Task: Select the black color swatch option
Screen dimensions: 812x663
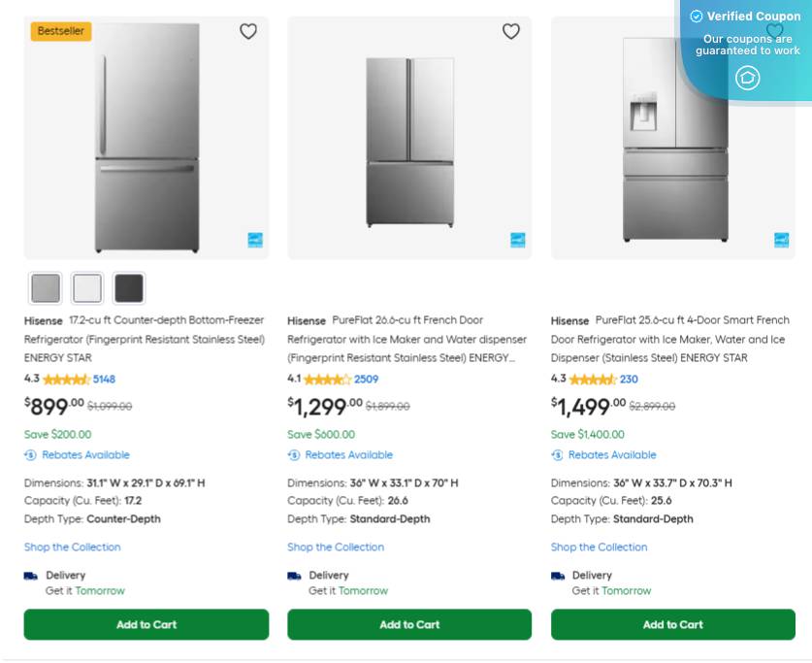Action: (129, 287)
